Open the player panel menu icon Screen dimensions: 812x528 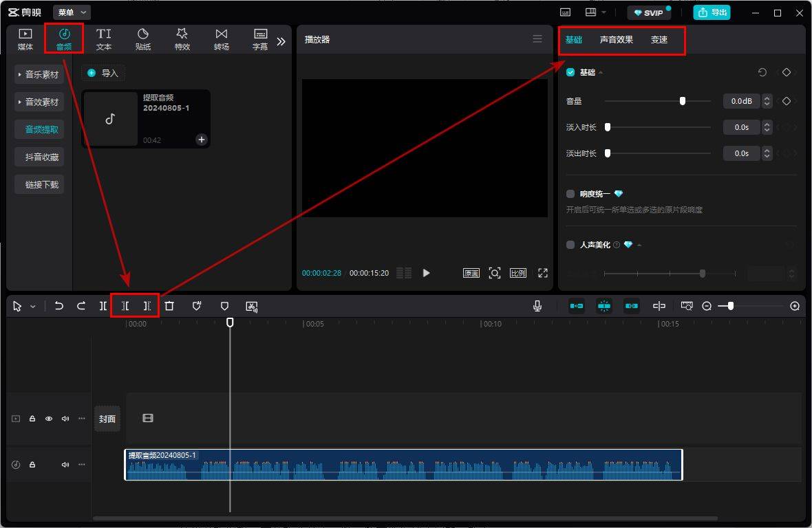click(537, 38)
